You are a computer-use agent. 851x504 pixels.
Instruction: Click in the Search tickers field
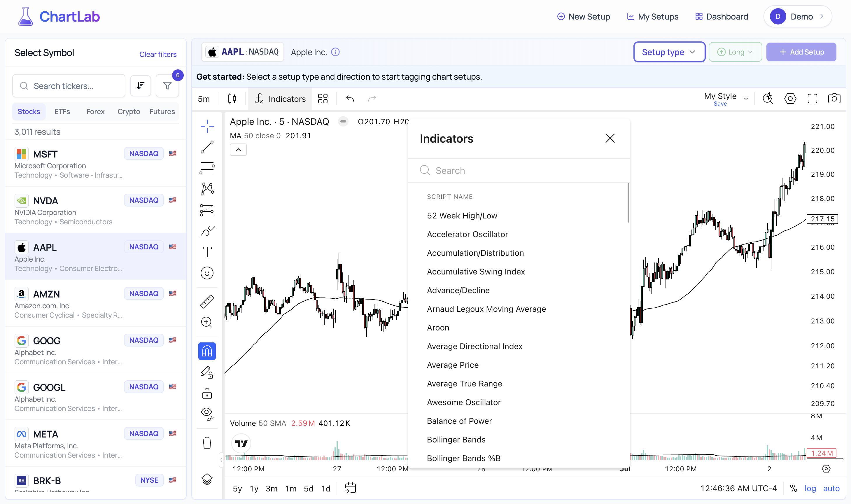point(69,85)
